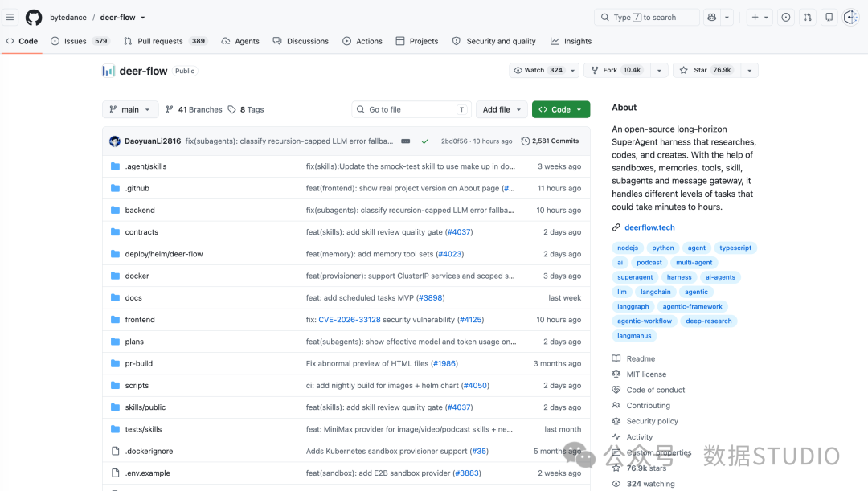Image resolution: width=868 pixels, height=491 pixels.
Task: Click the .dockerignore file icon
Action: point(115,451)
